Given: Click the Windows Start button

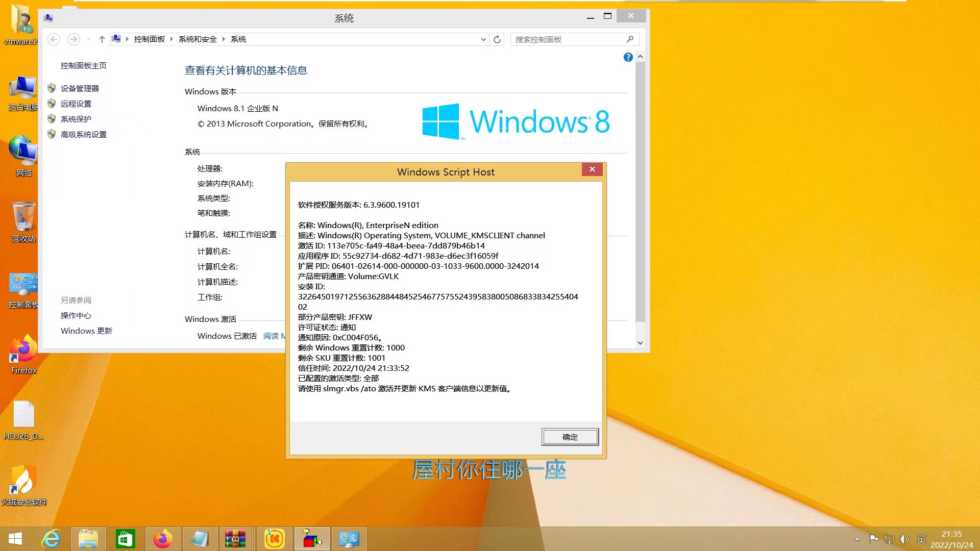Looking at the screenshot, I should (x=15, y=538).
